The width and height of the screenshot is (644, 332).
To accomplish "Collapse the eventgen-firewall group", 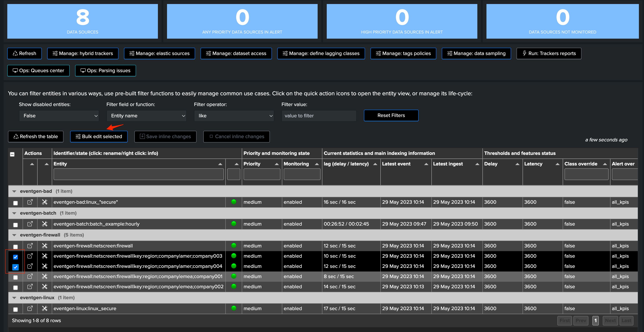I will pos(14,235).
